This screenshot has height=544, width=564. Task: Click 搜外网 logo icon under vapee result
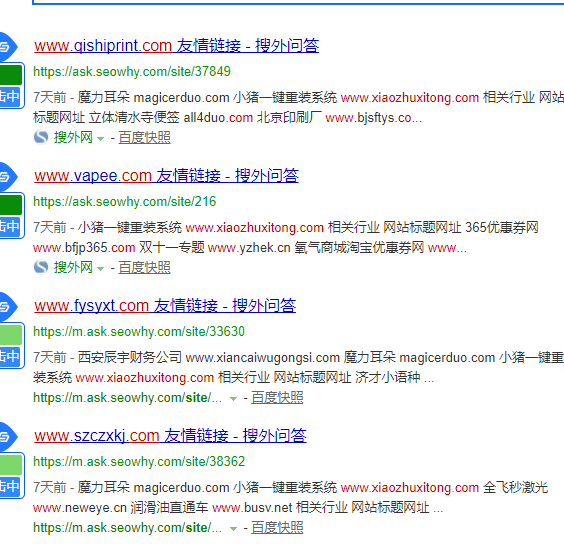click(x=41, y=267)
